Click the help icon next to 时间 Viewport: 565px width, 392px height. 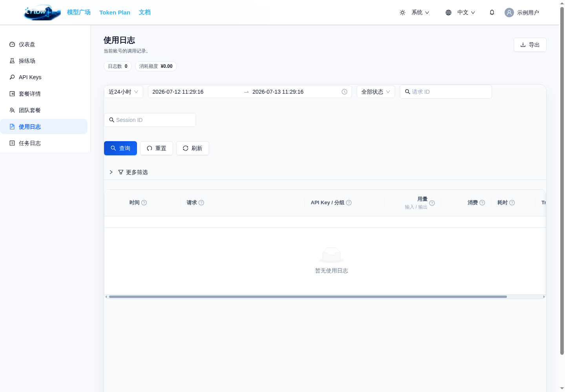click(144, 203)
